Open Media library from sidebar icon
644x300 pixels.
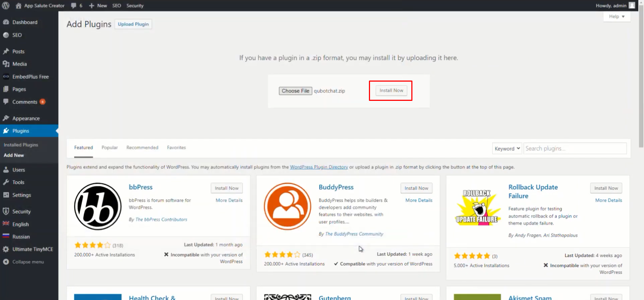6,64
